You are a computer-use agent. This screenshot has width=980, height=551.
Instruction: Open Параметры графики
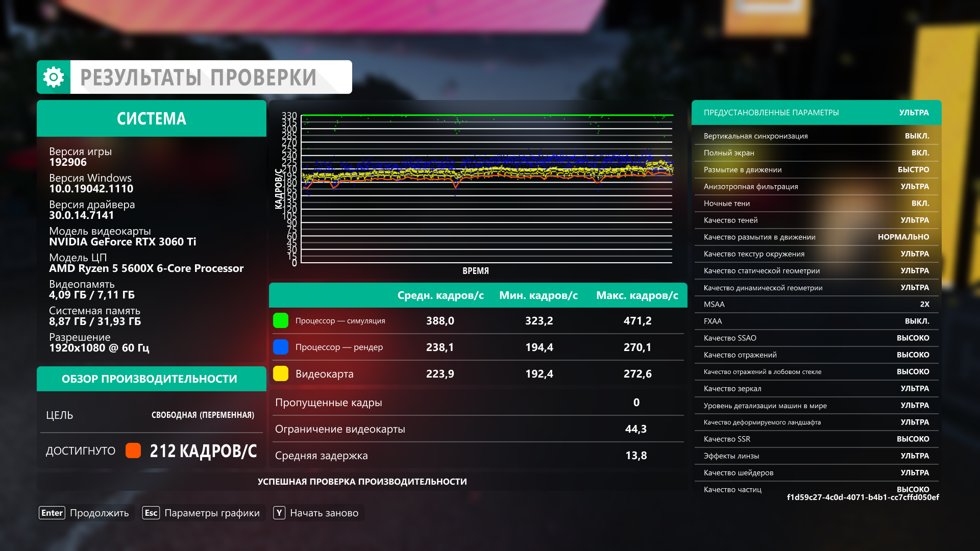pyautogui.click(x=212, y=513)
